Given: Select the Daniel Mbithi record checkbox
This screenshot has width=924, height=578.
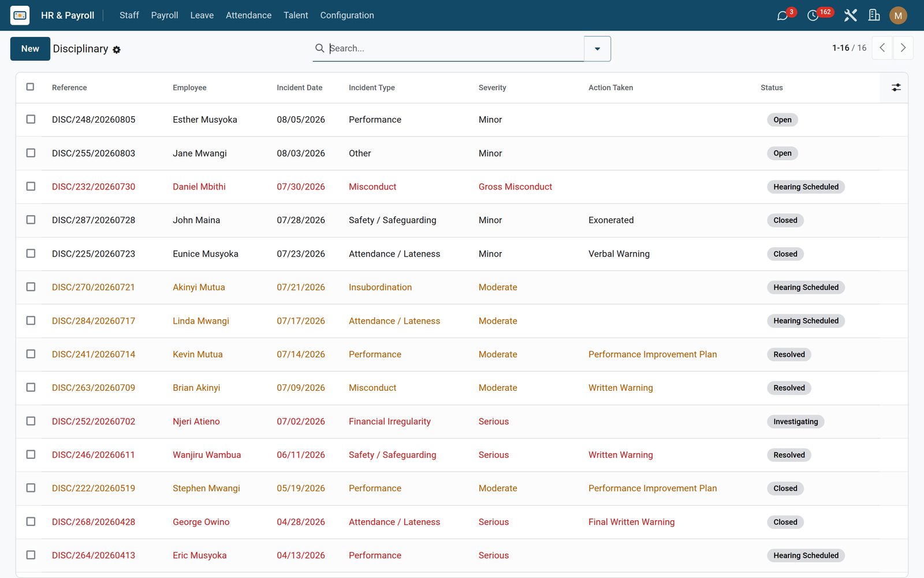Looking at the screenshot, I should [31, 186].
